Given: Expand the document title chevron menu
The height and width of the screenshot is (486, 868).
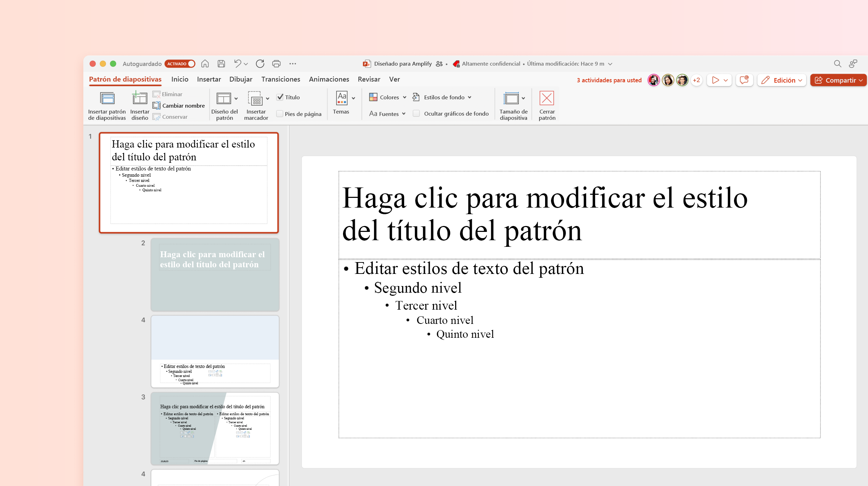Looking at the screenshot, I should [610, 64].
